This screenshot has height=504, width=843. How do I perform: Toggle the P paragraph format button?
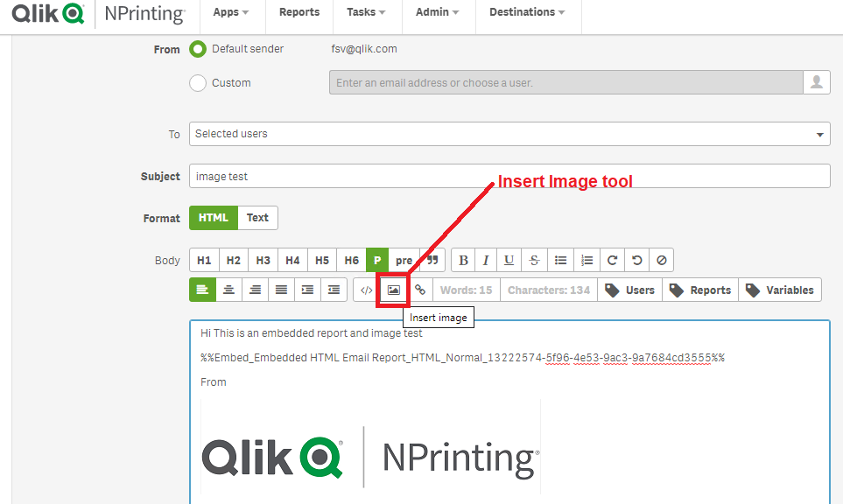point(377,260)
